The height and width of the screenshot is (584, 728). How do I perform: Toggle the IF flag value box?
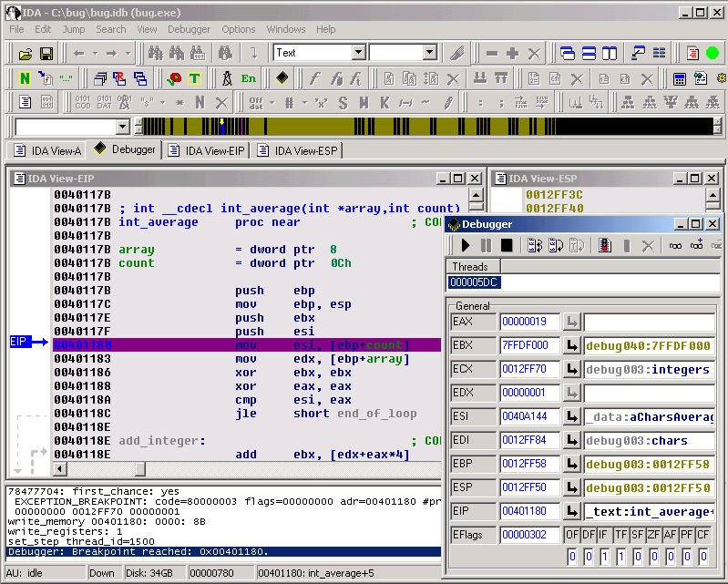click(x=605, y=557)
